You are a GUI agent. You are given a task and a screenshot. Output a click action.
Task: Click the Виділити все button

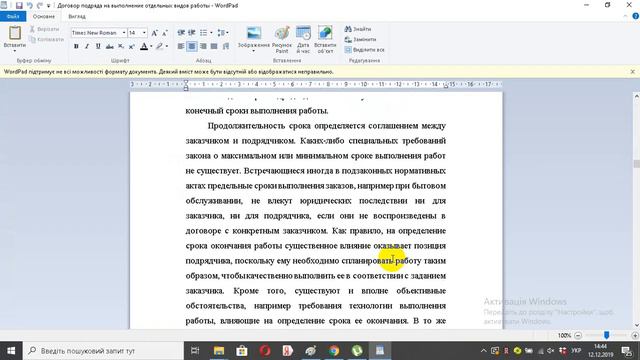364,49
